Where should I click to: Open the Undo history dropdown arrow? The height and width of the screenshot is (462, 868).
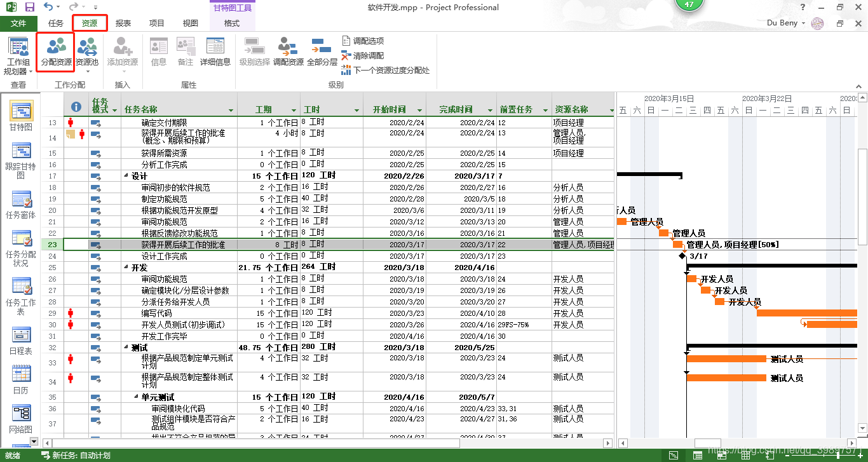pos(58,8)
